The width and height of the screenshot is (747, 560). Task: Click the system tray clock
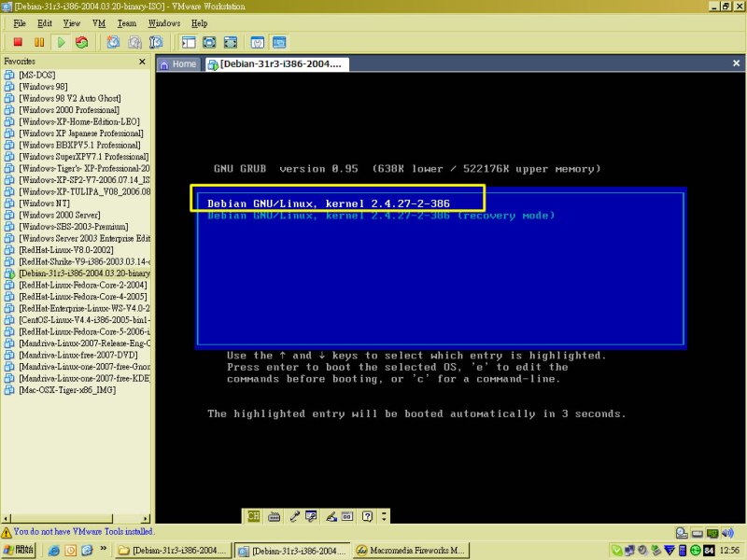(x=729, y=551)
